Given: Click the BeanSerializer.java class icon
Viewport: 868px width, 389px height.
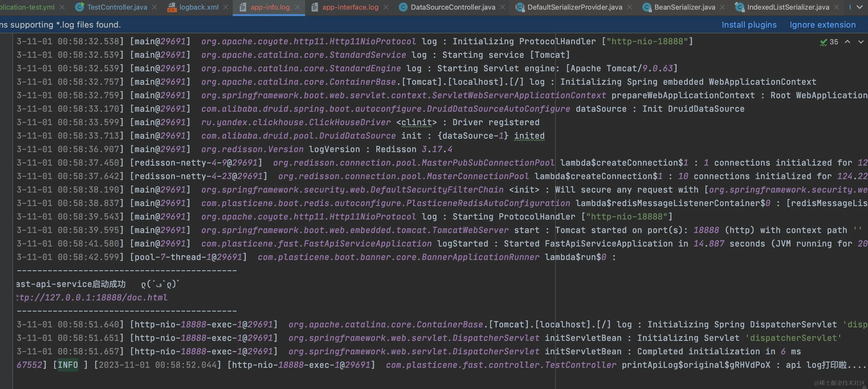Looking at the screenshot, I should pyautogui.click(x=647, y=7).
